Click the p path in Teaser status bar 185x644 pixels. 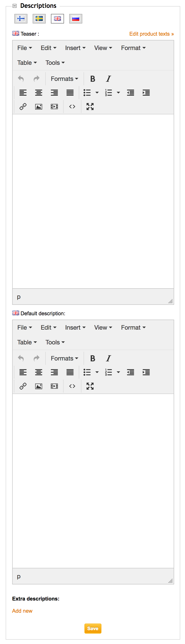[18, 297]
